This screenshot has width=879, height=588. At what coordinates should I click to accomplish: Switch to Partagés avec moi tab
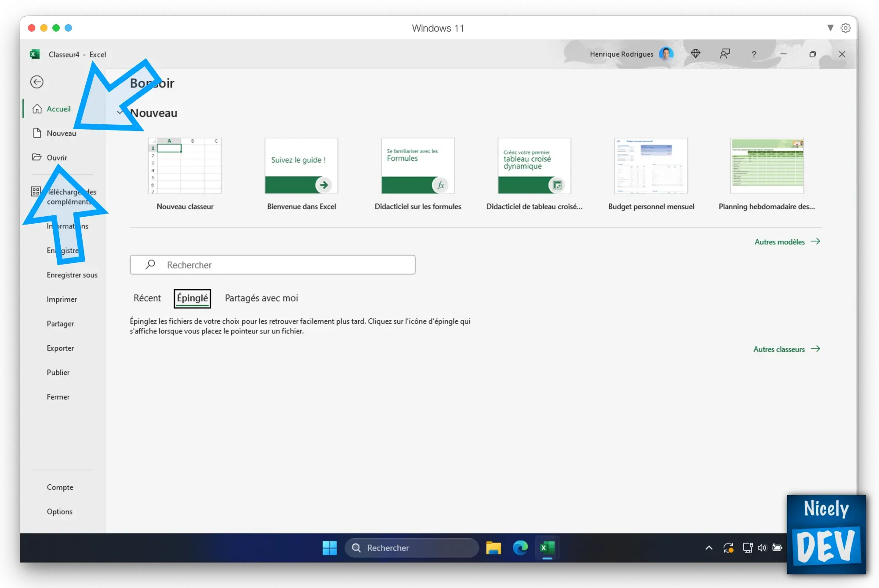click(262, 298)
